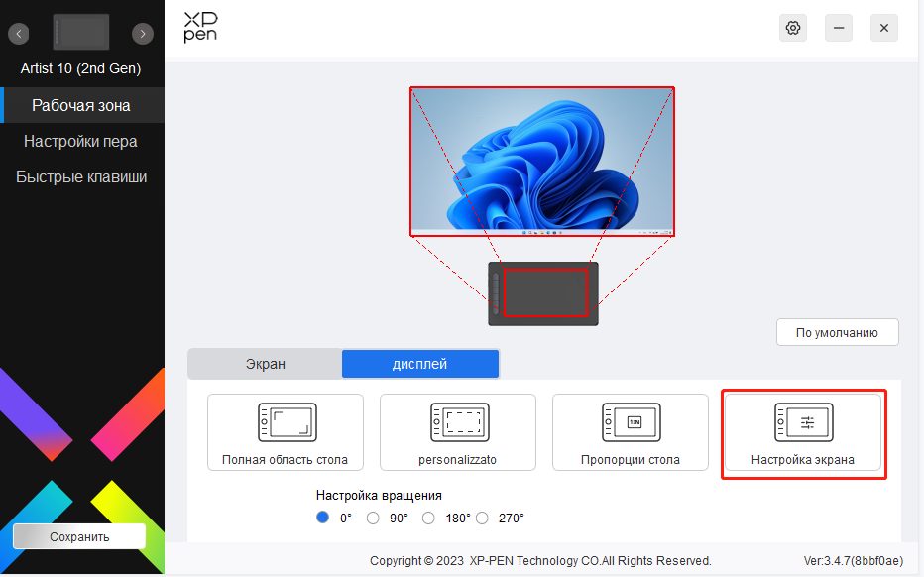Select the 180° rotation radio button
The image size is (924, 577).
coord(428,519)
